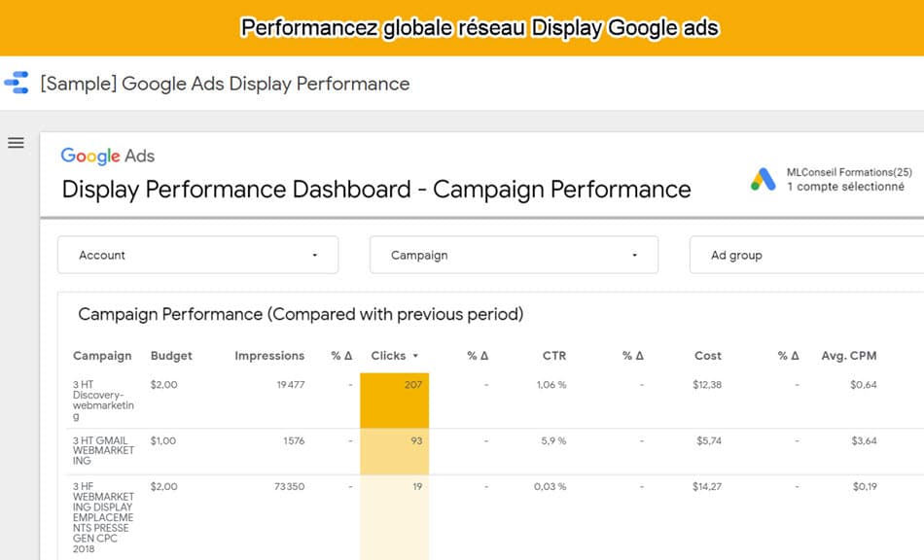Click the report title Google Ads Display Performance
The width and height of the screenshot is (924, 560).
pyautogui.click(x=225, y=84)
